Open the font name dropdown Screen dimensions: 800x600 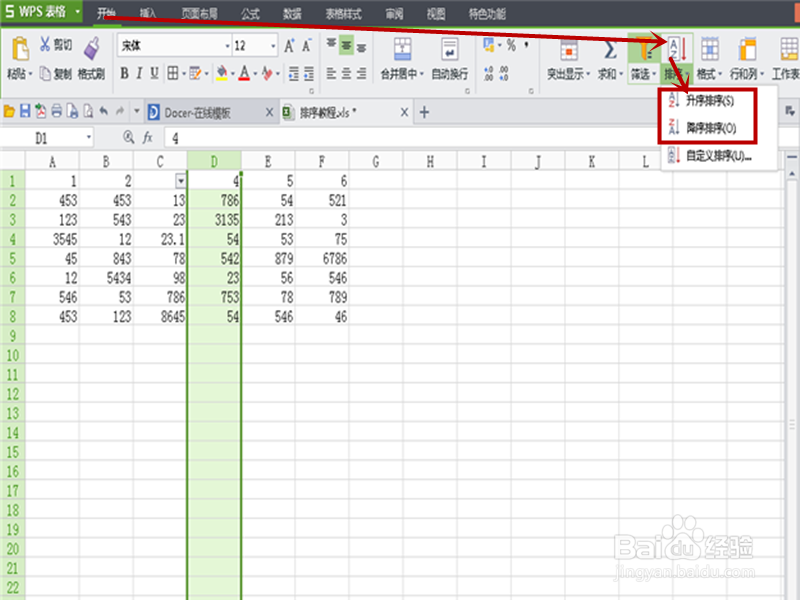point(227,45)
